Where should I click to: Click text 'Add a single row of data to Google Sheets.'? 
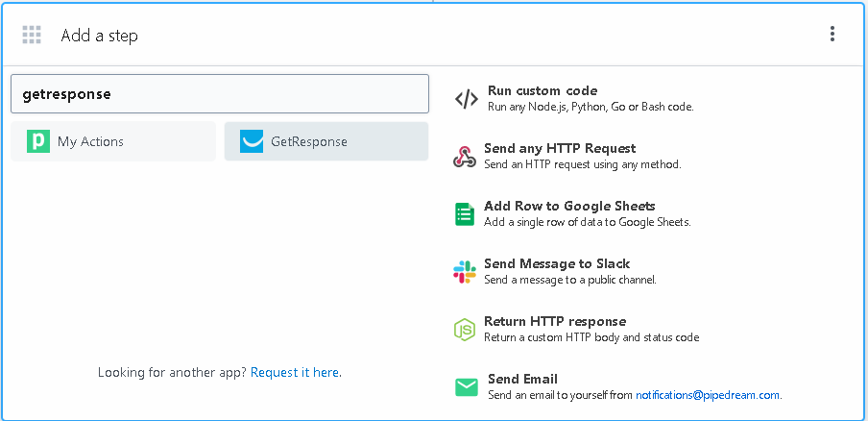(588, 222)
